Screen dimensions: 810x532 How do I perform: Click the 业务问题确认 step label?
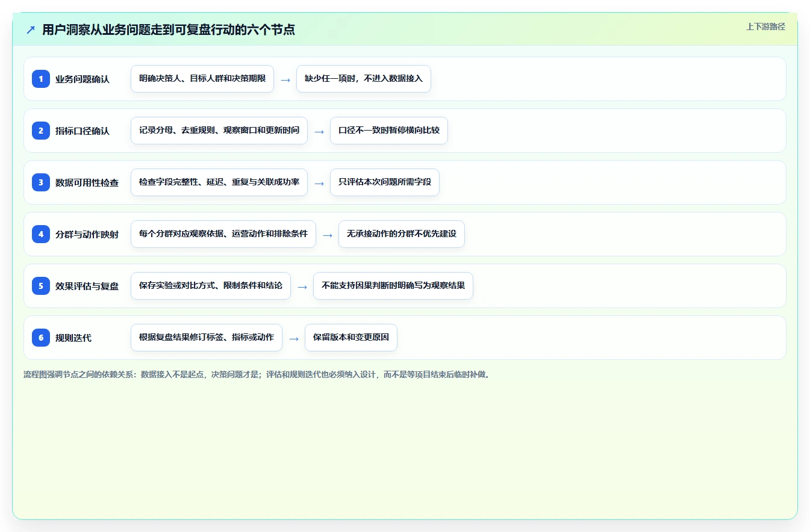point(83,79)
